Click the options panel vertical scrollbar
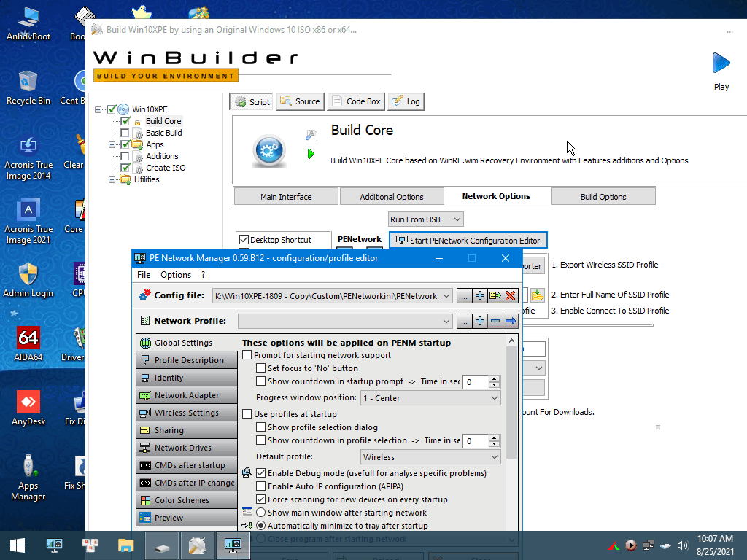 [511, 402]
